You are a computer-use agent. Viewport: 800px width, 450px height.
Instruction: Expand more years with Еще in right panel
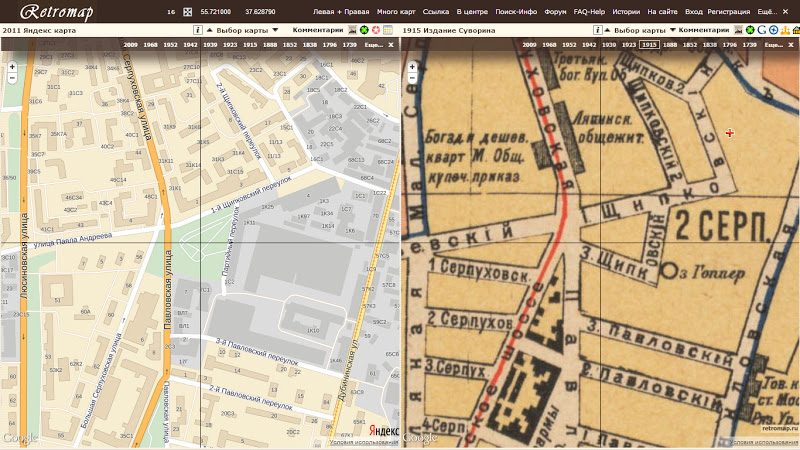(773, 45)
